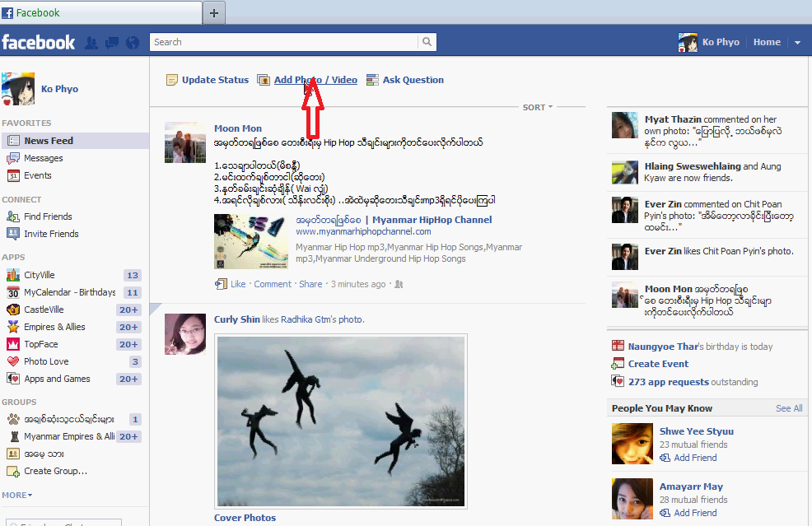The width and height of the screenshot is (812, 526).
Task: Click the Facebook logo
Action: 39,42
